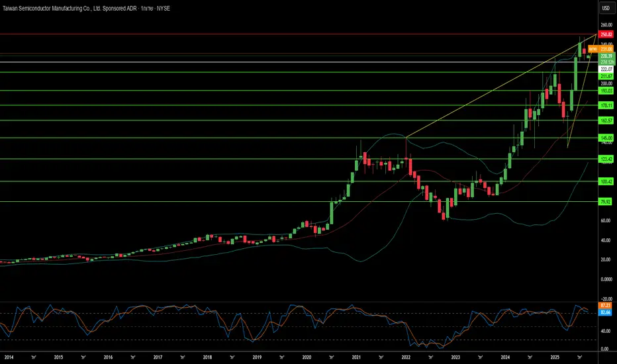The width and height of the screenshot is (617, 364).
Task: Click the orange 87.23 oscillator value
Action: click(605, 305)
